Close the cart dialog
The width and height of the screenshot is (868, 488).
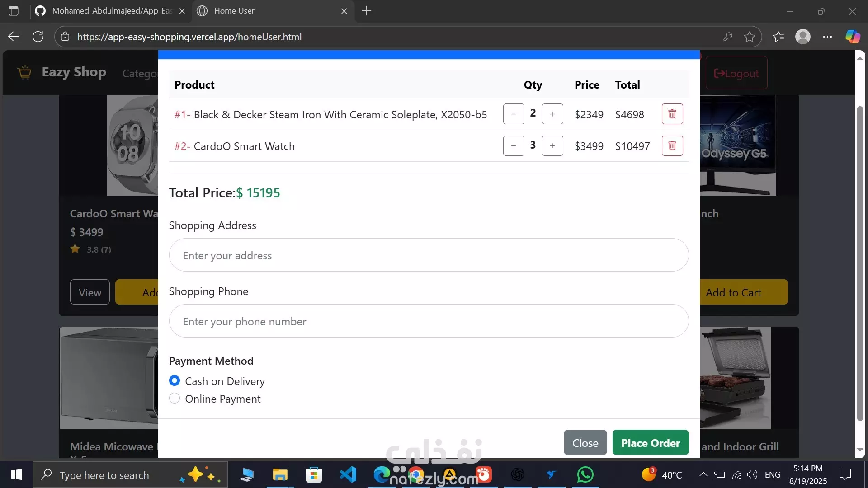point(585,443)
